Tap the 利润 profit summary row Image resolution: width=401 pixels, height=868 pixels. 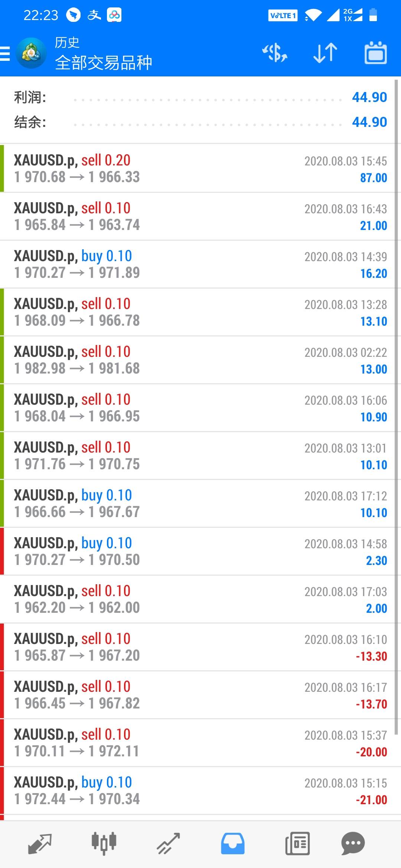(x=200, y=97)
